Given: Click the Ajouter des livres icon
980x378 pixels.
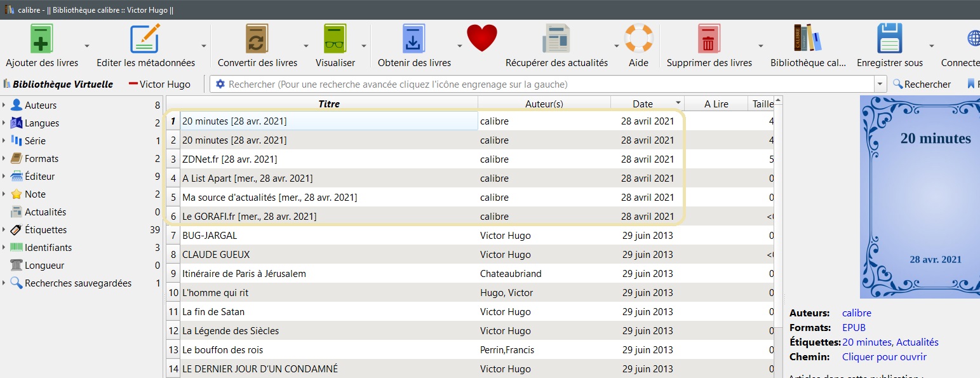Looking at the screenshot, I should pos(42,39).
